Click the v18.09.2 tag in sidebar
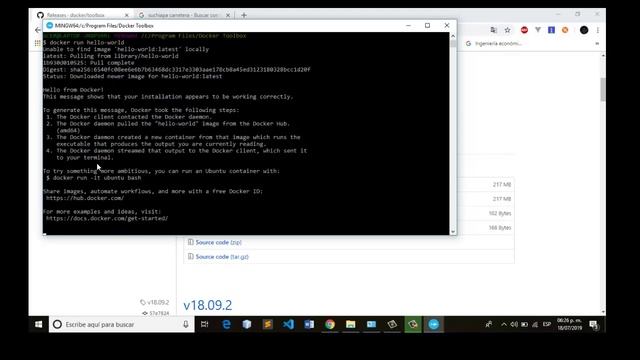 pyautogui.click(x=154, y=302)
